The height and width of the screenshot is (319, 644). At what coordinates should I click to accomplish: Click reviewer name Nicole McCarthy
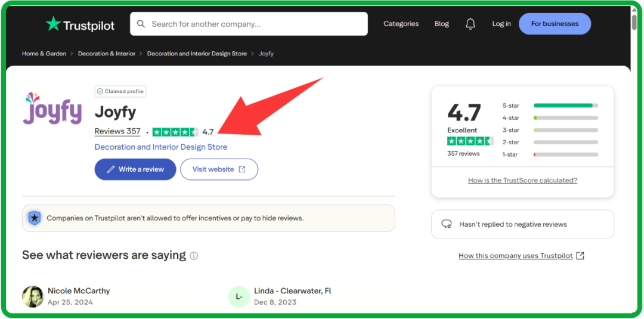coord(79,290)
